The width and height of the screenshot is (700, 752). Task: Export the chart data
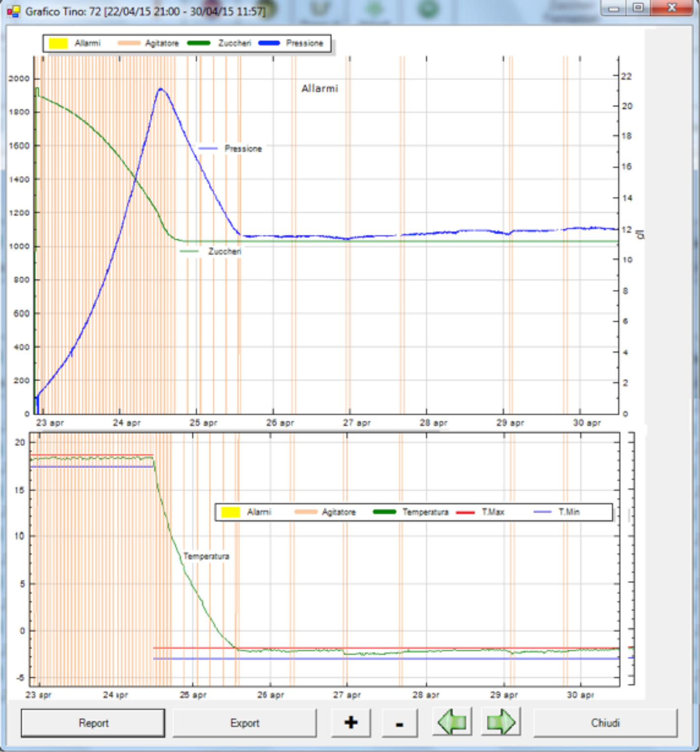click(245, 723)
